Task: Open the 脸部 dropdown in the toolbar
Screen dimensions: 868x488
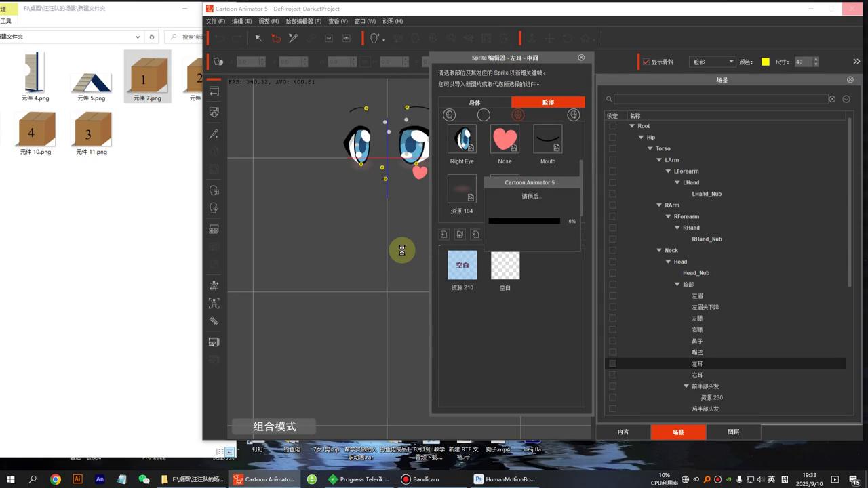Action: [x=712, y=62]
